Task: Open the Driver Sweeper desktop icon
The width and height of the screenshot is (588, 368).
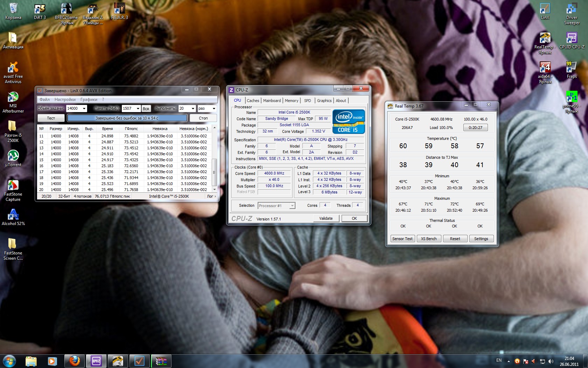Action: [572, 9]
